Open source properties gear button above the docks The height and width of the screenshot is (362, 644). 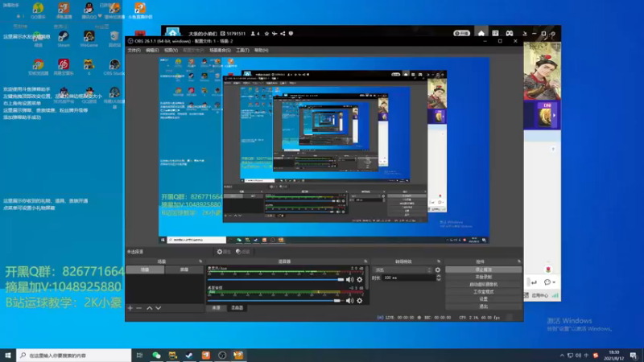click(x=224, y=252)
